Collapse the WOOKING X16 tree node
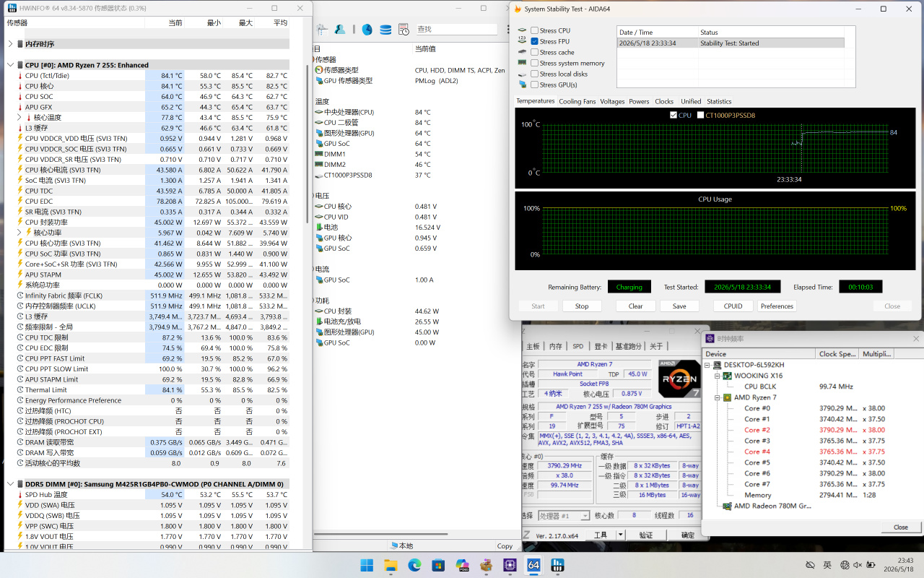Viewport: 924px width, 578px height. point(718,376)
